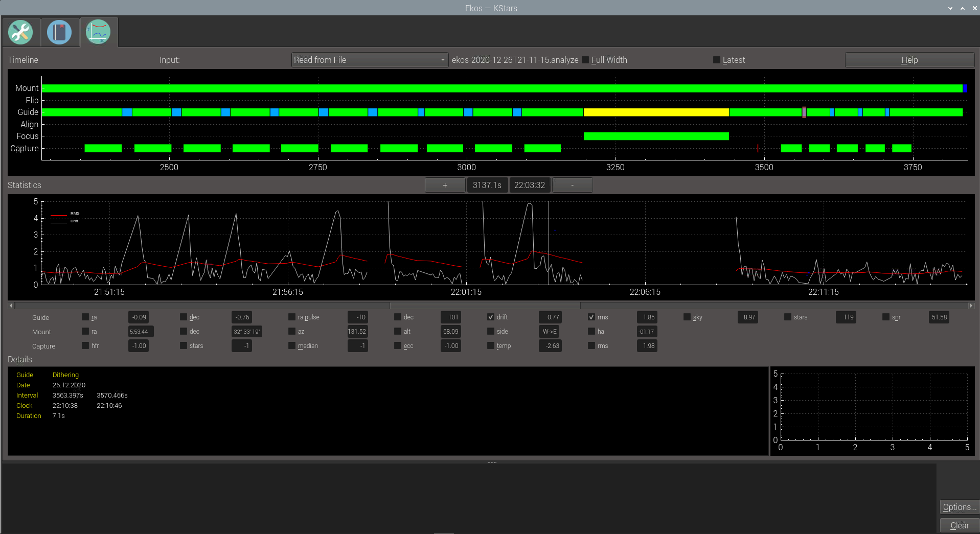980x534 pixels.
Task: Enable the Mount az checkbox
Action: pos(292,331)
